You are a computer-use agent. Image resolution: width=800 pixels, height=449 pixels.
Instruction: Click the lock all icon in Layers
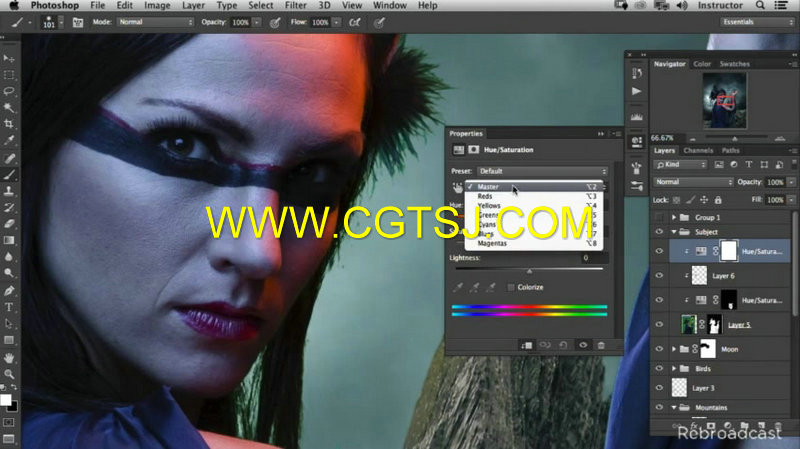pyautogui.click(x=718, y=200)
